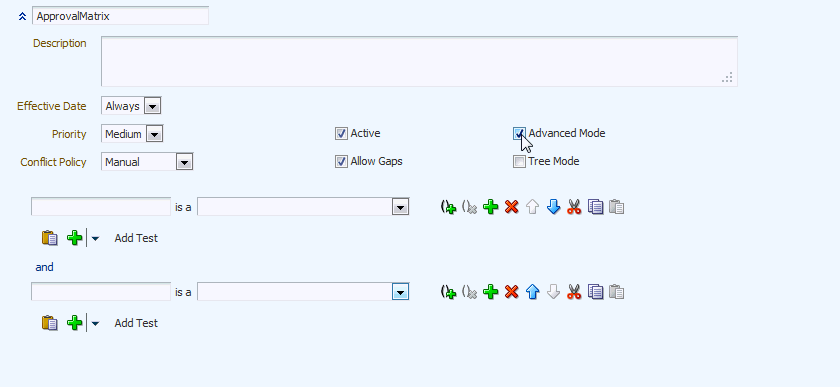Click the paste clipboard icon ending second pattern toolbar

[x=617, y=292]
